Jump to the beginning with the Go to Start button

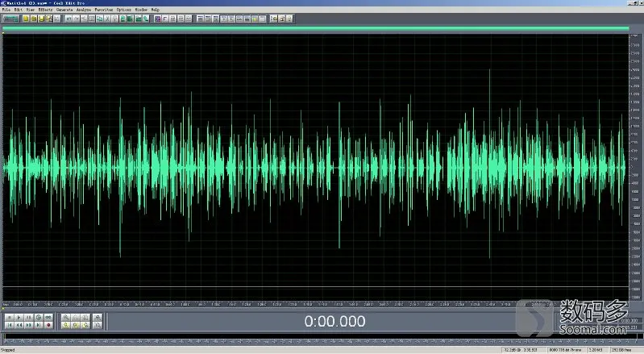(10, 325)
